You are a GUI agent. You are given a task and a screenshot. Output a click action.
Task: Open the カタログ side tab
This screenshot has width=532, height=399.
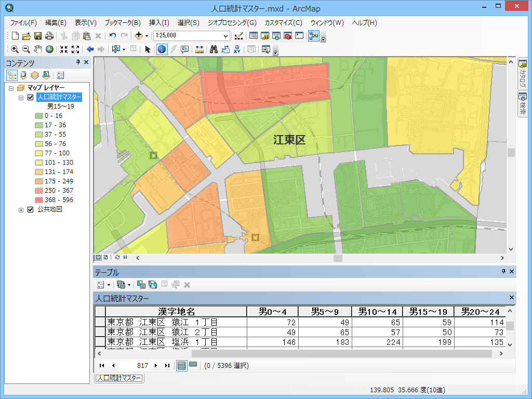coord(523,74)
